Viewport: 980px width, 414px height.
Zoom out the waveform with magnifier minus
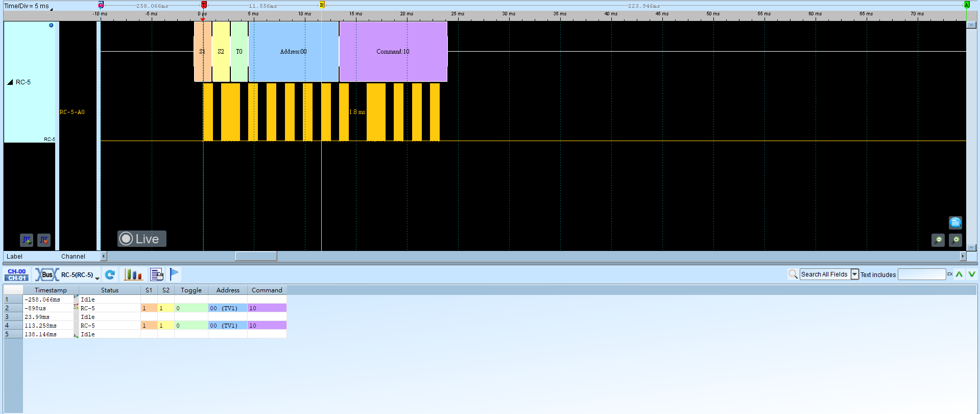(x=938, y=240)
